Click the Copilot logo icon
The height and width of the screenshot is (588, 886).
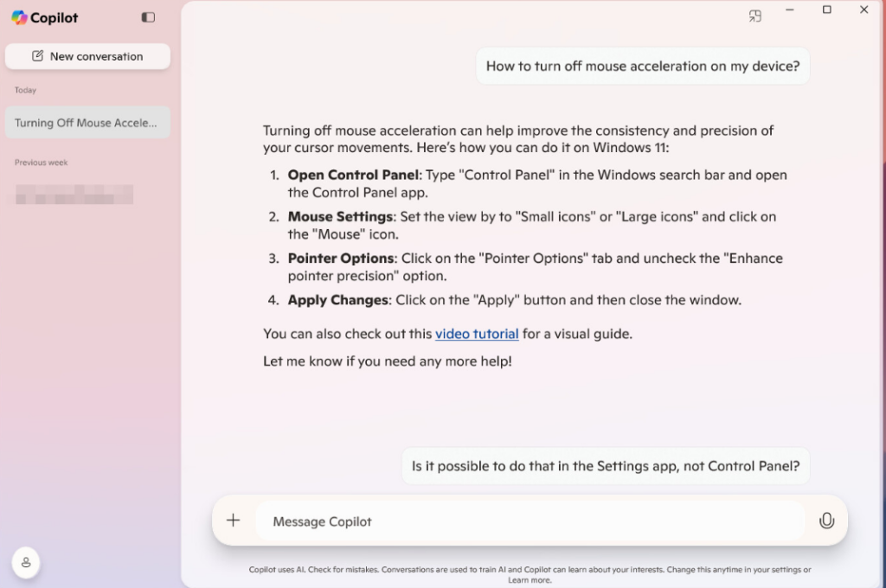(19, 17)
